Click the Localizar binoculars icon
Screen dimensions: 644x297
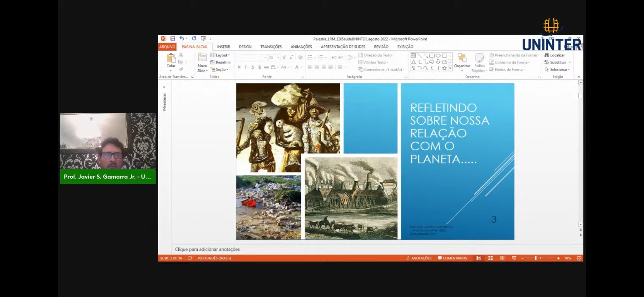coord(547,55)
